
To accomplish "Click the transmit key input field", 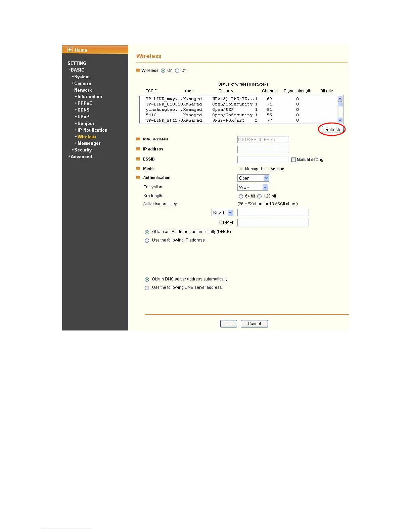I will click(273, 213).
